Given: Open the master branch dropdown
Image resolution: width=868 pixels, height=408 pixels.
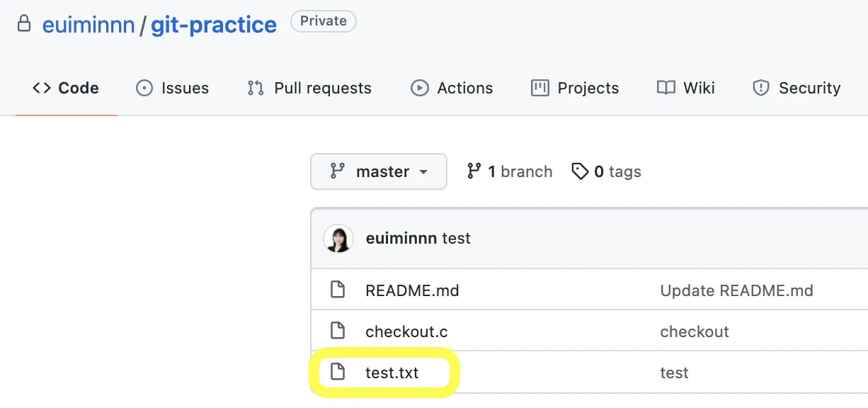Looking at the screenshot, I should 379,171.
